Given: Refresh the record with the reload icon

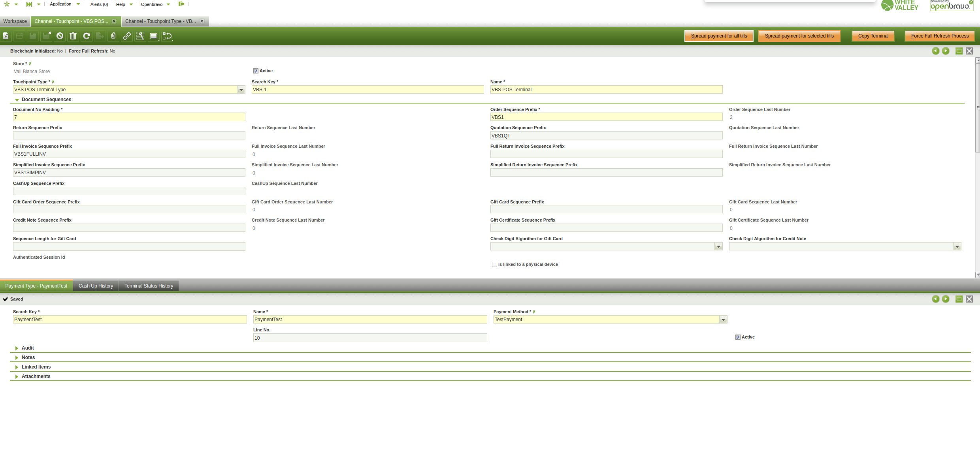Looking at the screenshot, I should point(87,36).
